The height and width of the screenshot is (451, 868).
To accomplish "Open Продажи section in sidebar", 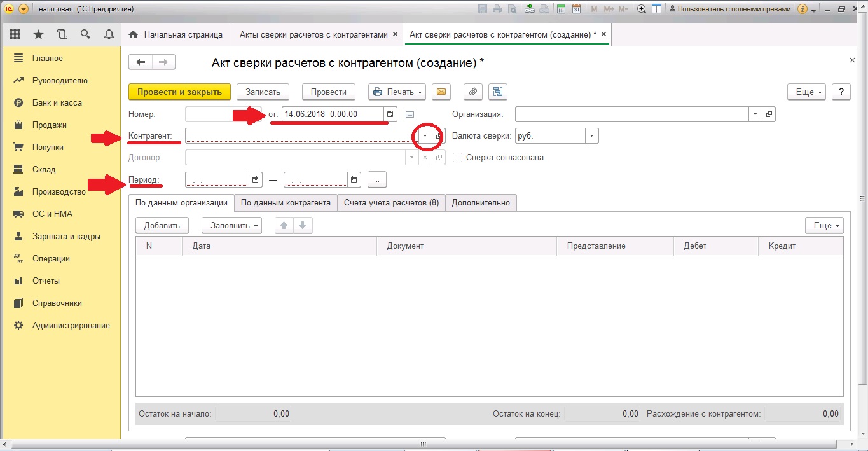I will tap(49, 125).
